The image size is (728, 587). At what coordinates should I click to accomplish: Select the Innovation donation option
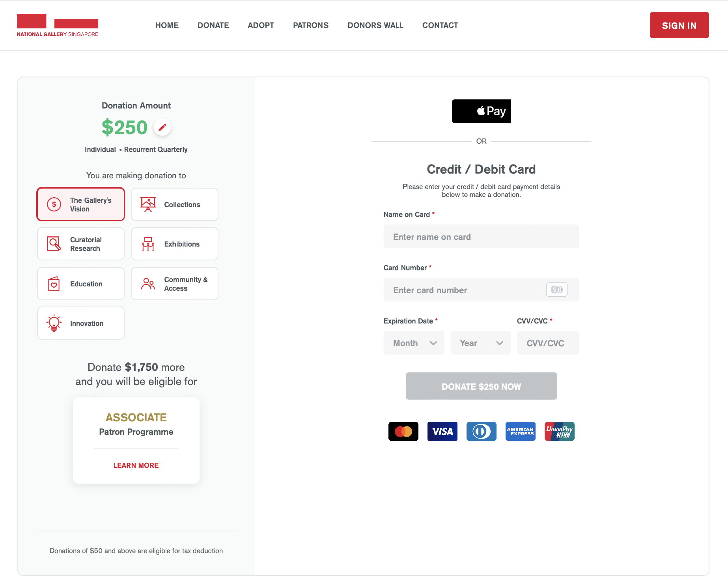pyautogui.click(x=81, y=323)
